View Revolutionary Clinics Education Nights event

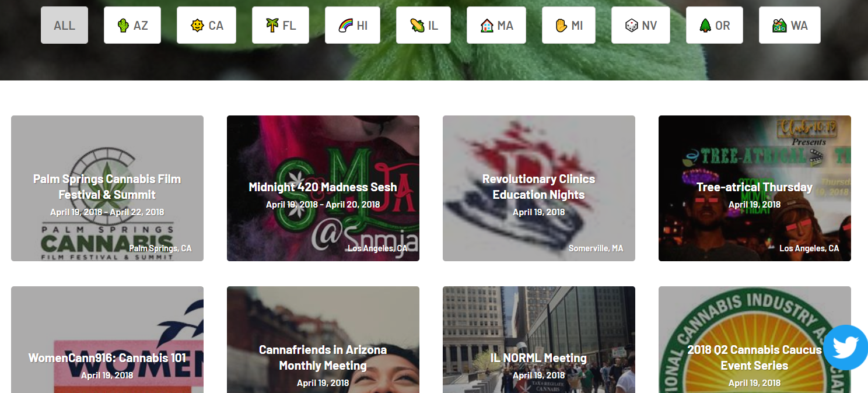(x=539, y=188)
